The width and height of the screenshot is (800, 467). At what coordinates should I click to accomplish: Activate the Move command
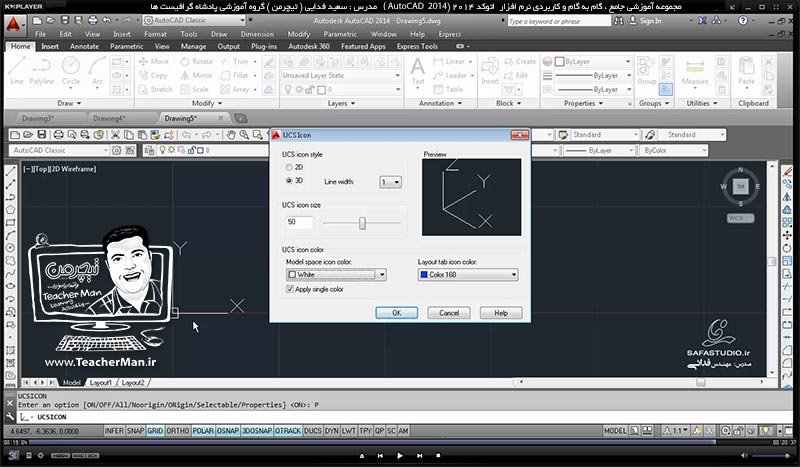pyautogui.click(x=154, y=61)
